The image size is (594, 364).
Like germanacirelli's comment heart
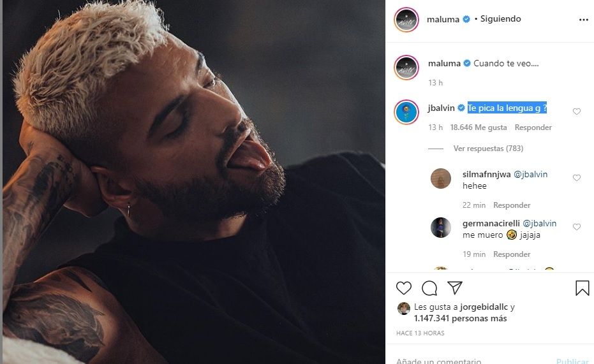(577, 227)
